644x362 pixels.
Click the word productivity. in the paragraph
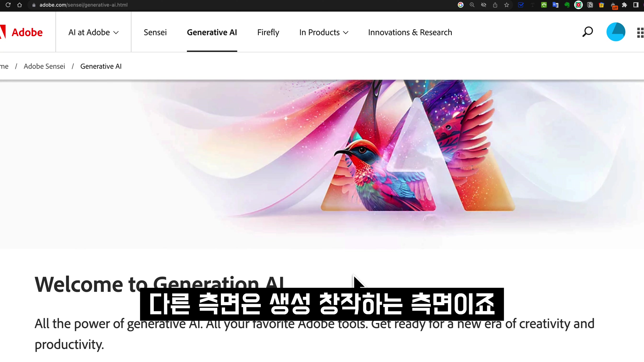(69, 345)
